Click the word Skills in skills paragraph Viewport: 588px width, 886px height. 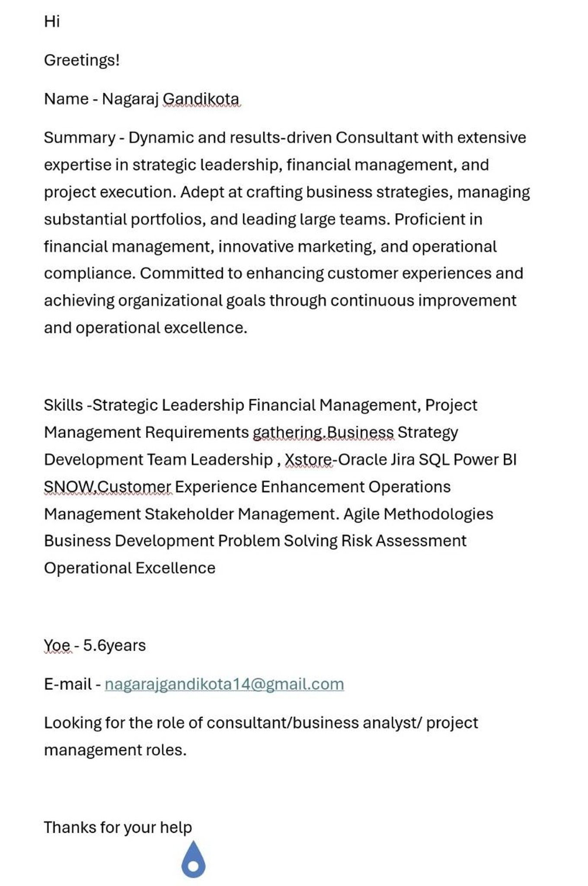click(63, 405)
